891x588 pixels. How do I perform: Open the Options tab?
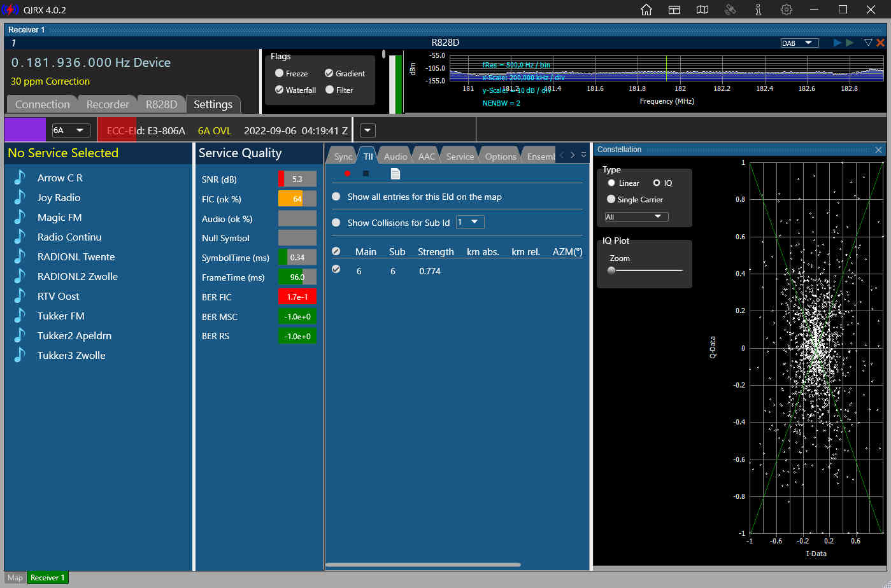point(501,157)
